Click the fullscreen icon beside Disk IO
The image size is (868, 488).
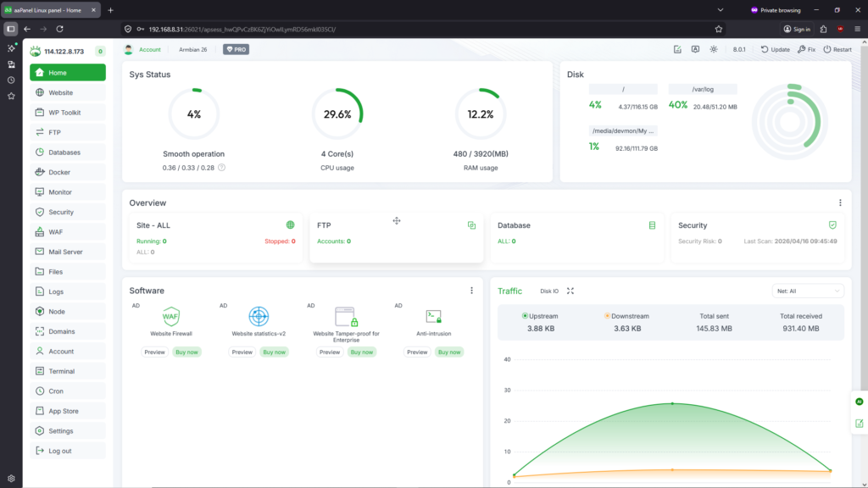[x=570, y=291]
